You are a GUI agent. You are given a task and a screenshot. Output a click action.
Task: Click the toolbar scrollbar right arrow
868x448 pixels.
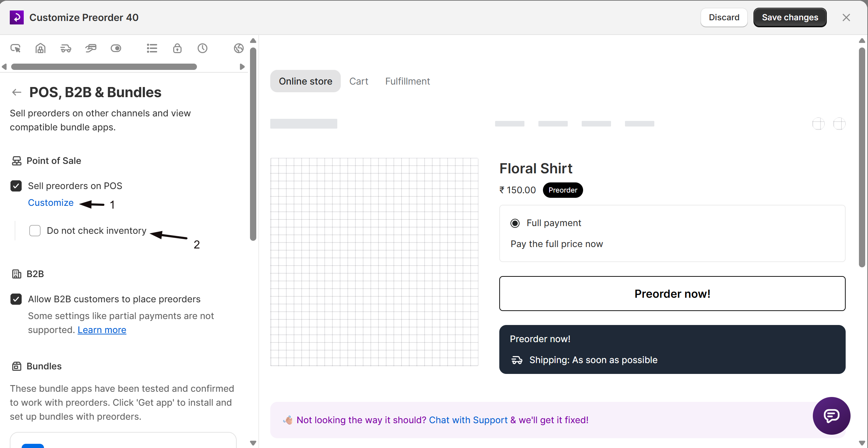click(242, 67)
